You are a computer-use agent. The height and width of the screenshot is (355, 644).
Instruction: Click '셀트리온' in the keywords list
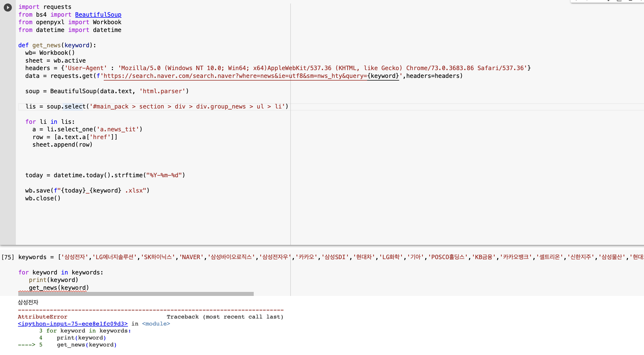pos(549,257)
